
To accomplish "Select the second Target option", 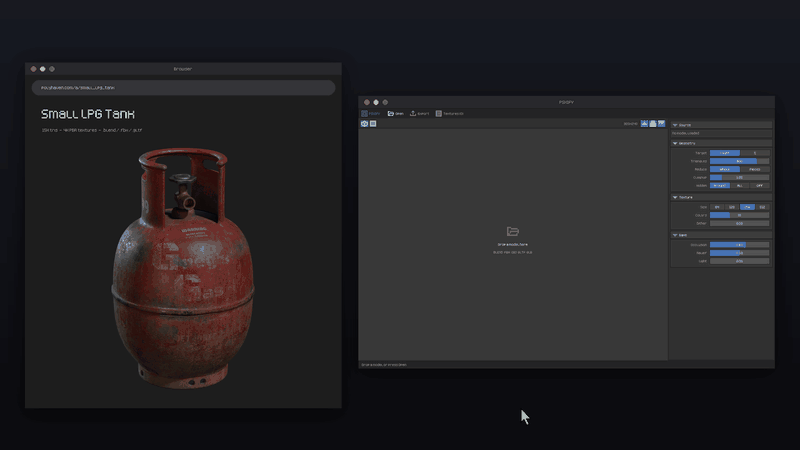I will coord(755,153).
